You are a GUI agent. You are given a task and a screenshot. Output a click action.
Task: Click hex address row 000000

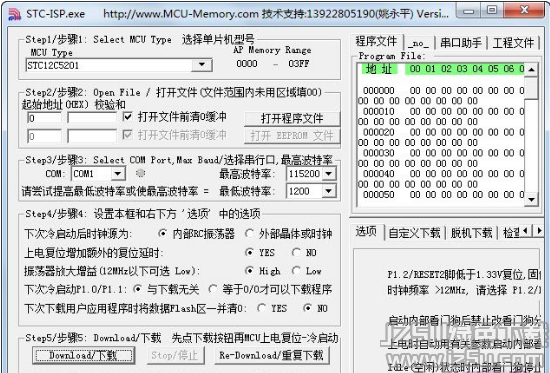379,91
